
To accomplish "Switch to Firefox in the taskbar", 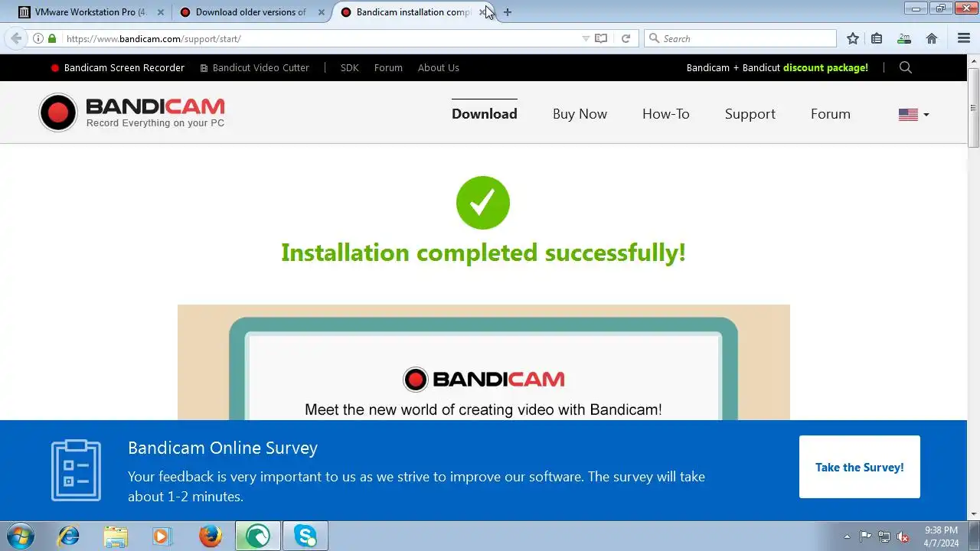I will tap(211, 536).
